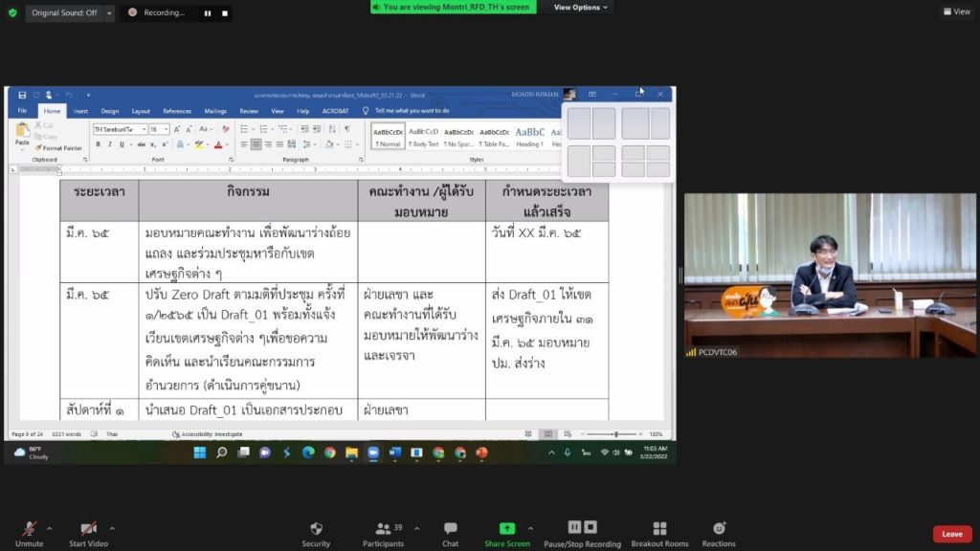Open share options arrow next to Share Screen

pyautogui.click(x=530, y=529)
